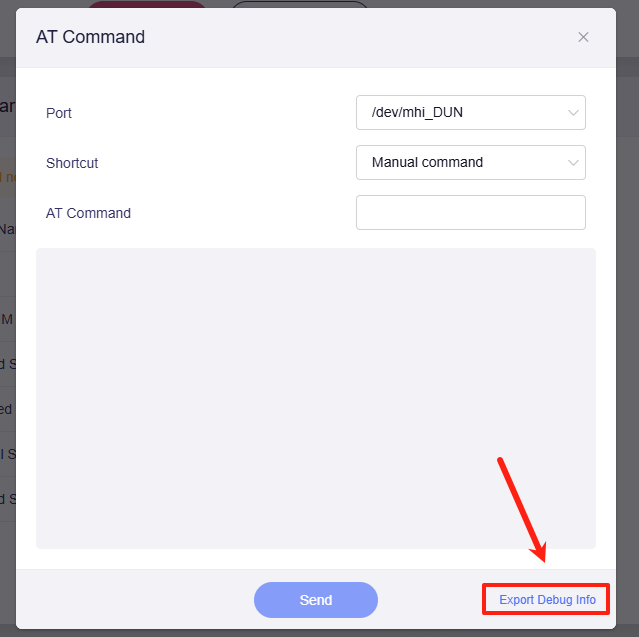This screenshot has height=637, width=639.
Task: Click the /dev/mhi_DUN text value
Action: pyautogui.click(x=417, y=113)
